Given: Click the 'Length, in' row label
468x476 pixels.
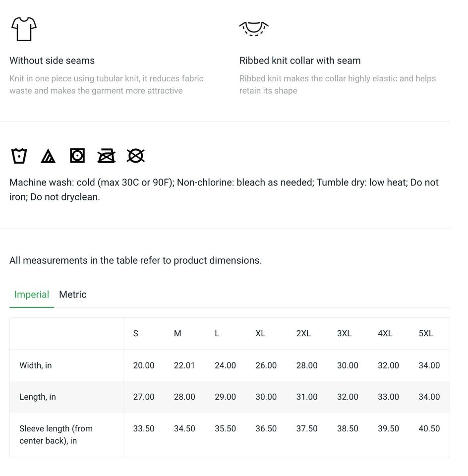Looking at the screenshot, I should pos(38,397).
